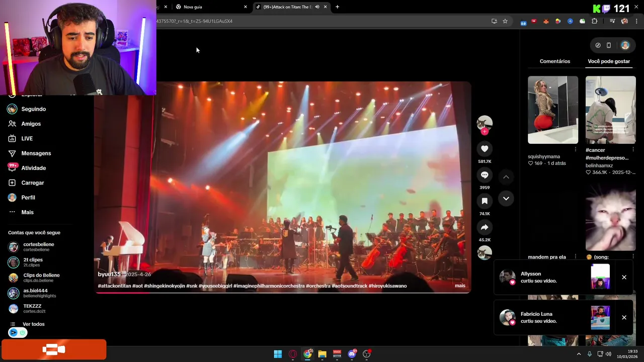The height and width of the screenshot is (362, 644).
Task: Click the #attackontitan hashtag
Action: point(114,286)
